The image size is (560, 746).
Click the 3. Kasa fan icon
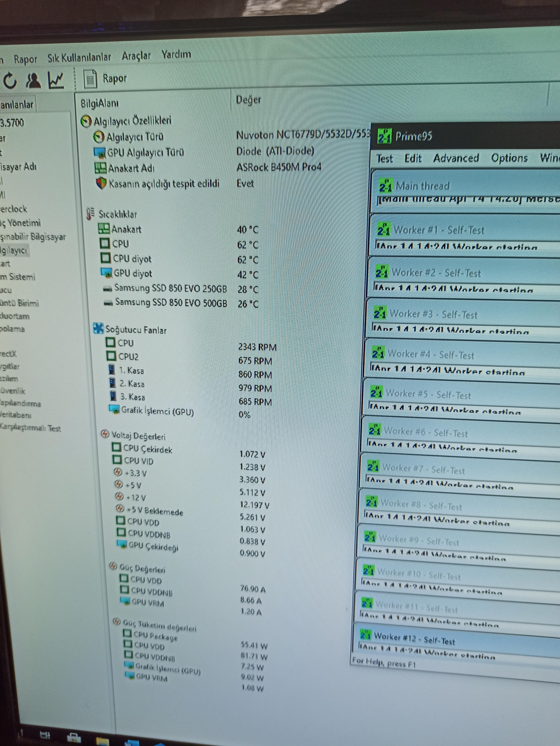point(114,396)
